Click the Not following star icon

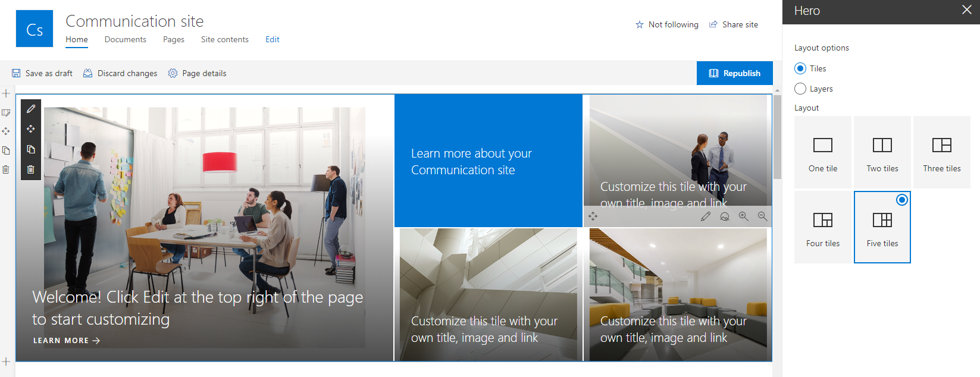click(640, 24)
